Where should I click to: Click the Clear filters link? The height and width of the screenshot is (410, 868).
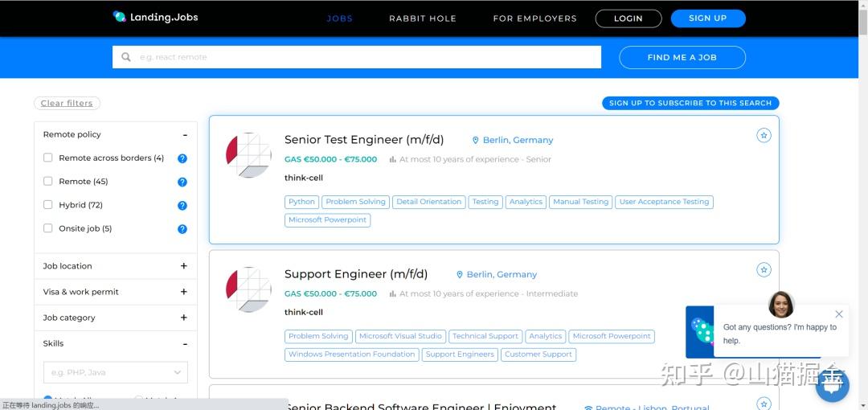pyautogui.click(x=67, y=103)
